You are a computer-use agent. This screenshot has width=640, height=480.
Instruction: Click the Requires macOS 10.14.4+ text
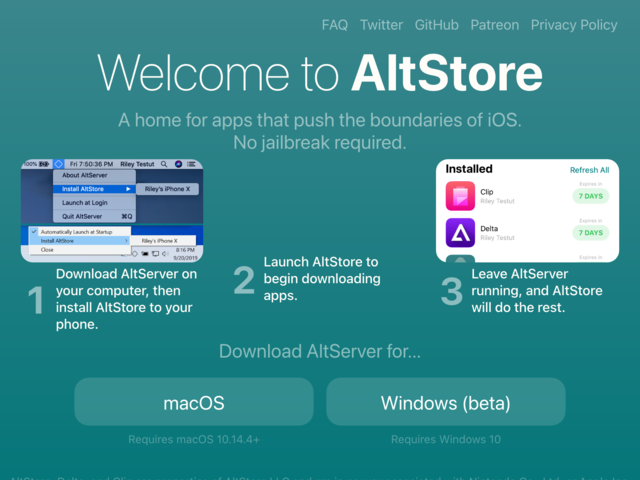pyautogui.click(x=194, y=440)
